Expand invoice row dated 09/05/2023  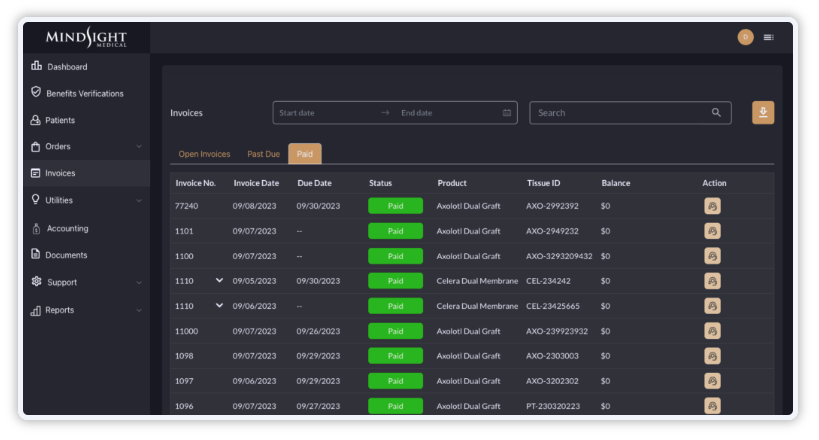tap(219, 281)
